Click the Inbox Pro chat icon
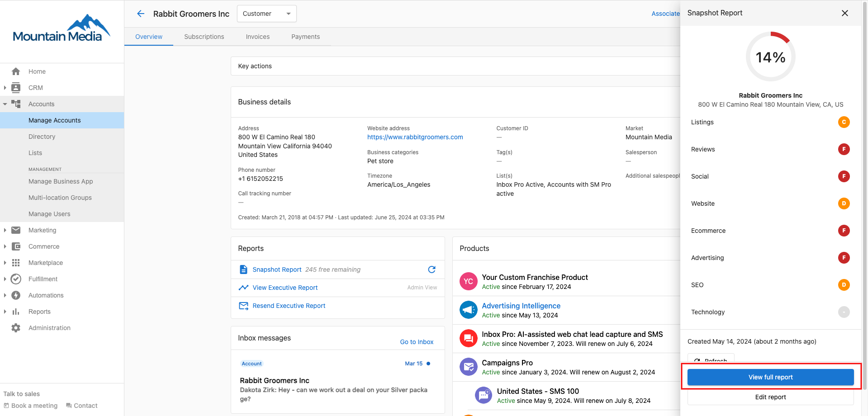The image size is (868, 416). pos(469,338)
